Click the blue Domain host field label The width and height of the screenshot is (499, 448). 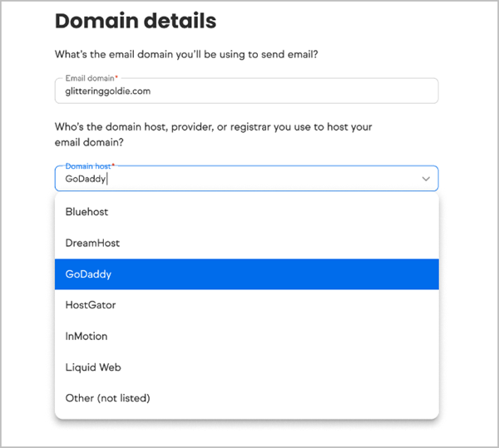pyautogui.click(x=88, y=166)
